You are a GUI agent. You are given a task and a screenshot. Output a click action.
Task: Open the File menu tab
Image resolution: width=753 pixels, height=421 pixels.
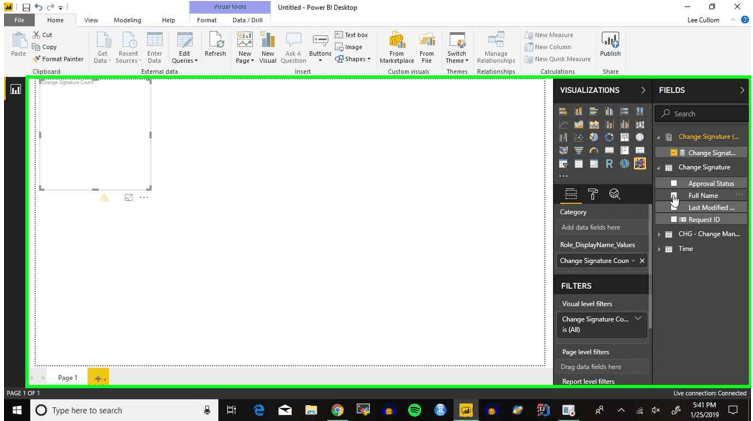pyautogui.click(x=19, y=20)
